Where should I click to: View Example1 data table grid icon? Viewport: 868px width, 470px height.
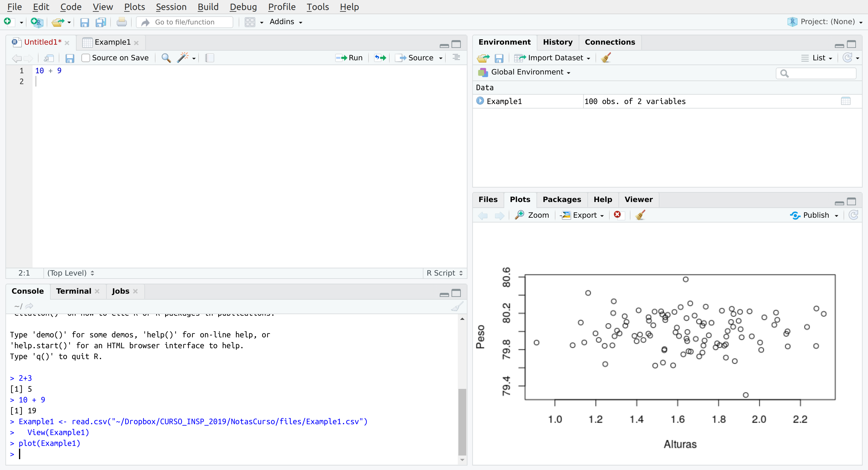[846, 101]
